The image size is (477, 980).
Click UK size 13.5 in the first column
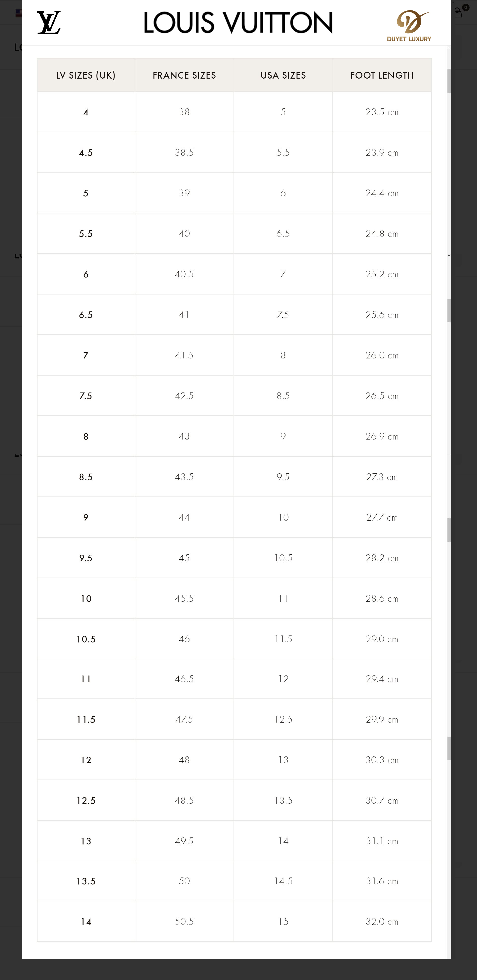[x=86, y=881]
